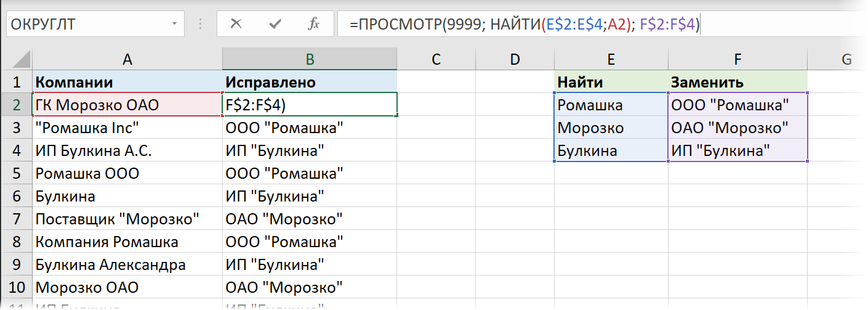Select column F header
This screenshot has height=310, width=868.
point(737,59)
